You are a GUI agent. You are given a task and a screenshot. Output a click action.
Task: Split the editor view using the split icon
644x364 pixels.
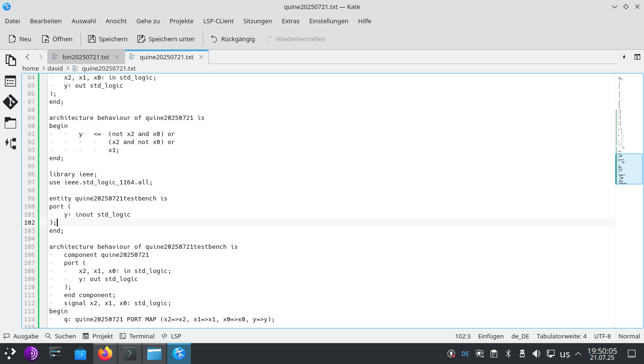click(x=637, y=57)
